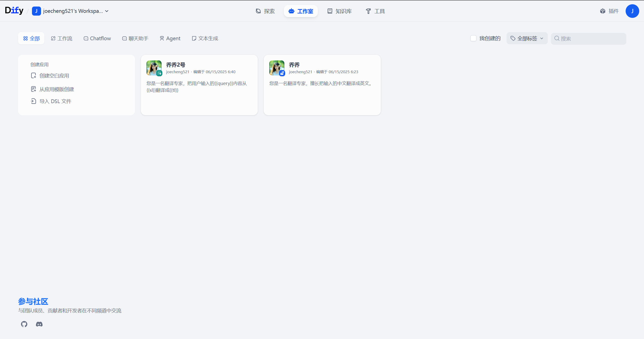Image resolution: width=644 pixels, height=339 pixels.
Task: Select the Agent filter tab
Action: coord(170,38)
